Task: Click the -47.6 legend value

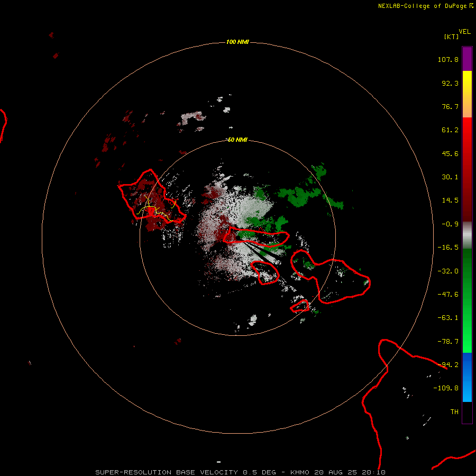Action: (x=448, y=295)
